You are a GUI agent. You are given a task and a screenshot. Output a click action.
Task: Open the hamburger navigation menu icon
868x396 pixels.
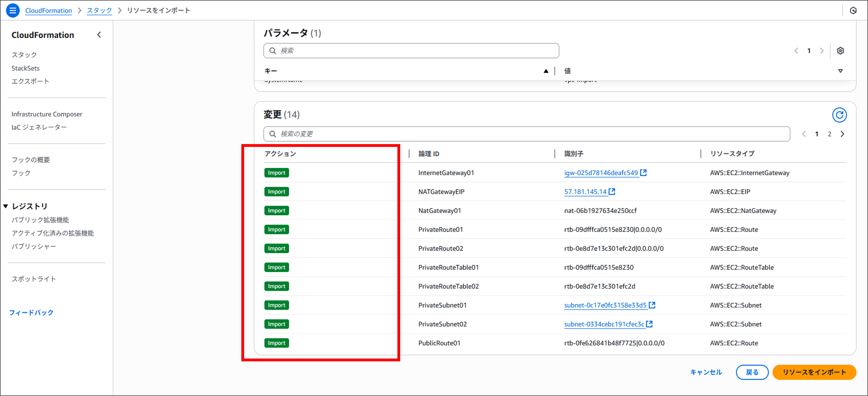click(13, 10)
